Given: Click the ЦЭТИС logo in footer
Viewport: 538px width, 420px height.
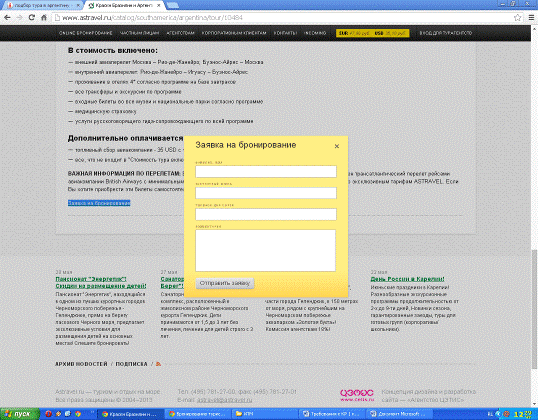Looking at the screenshot, I should pyautogui.click(x=357, y=395).
